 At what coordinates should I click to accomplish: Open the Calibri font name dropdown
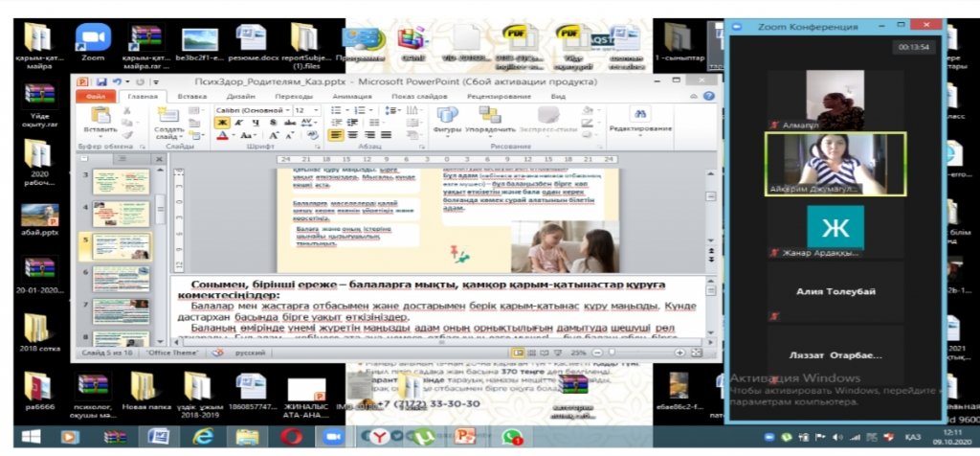[x=287, y=110]
